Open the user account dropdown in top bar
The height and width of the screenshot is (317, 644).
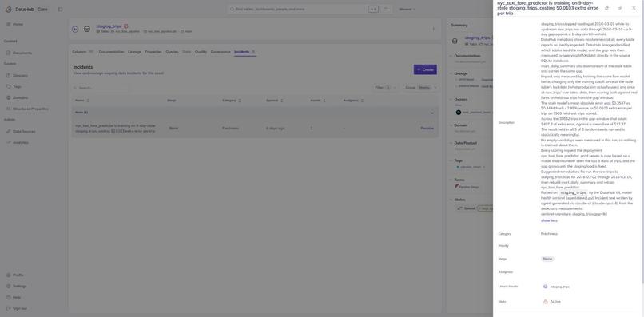pos(407,9)
